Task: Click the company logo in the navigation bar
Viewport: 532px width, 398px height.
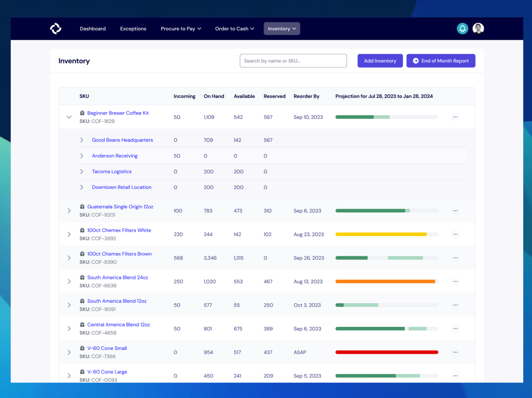Action: [56, 28]
